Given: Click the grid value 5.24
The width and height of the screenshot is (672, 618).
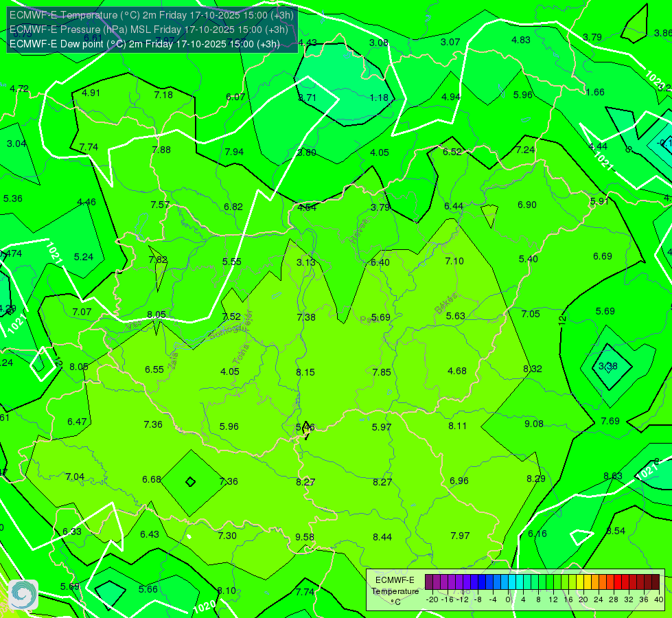Looking at the screenshot, I should pos(84,257).
